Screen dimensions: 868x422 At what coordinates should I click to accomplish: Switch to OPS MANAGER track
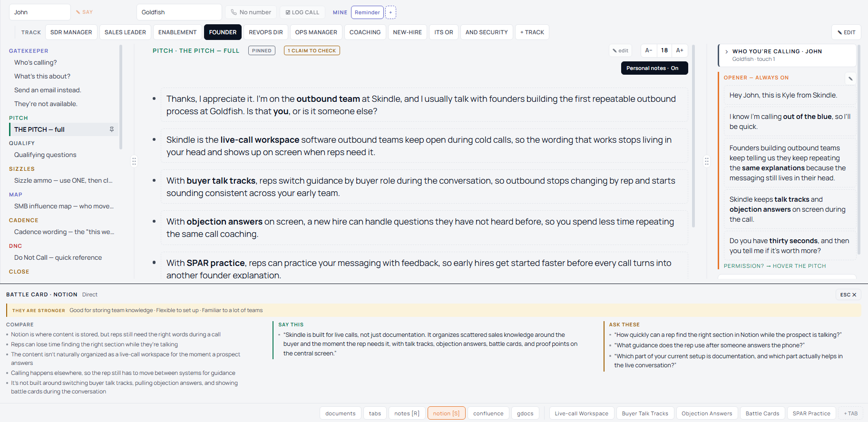point(316,32)
